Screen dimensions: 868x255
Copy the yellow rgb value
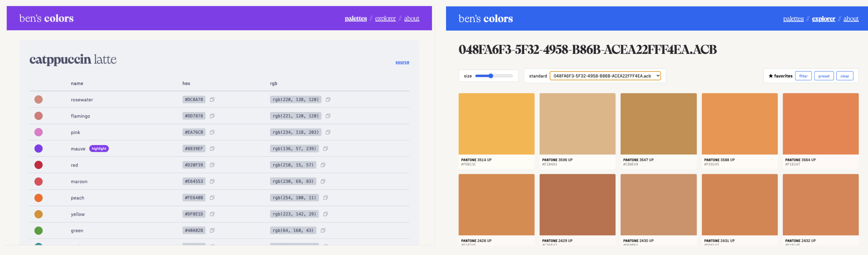(325, 214)
